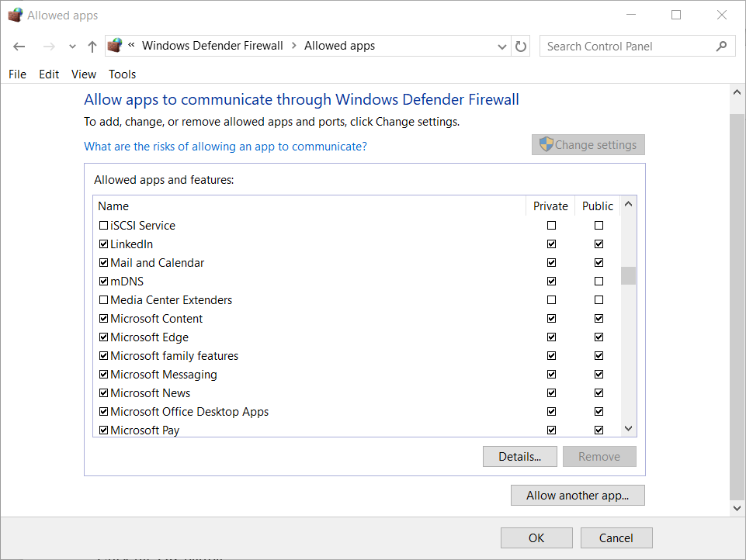Open the File menu
This screenshot has width=746, height=560.
[18, 74]
